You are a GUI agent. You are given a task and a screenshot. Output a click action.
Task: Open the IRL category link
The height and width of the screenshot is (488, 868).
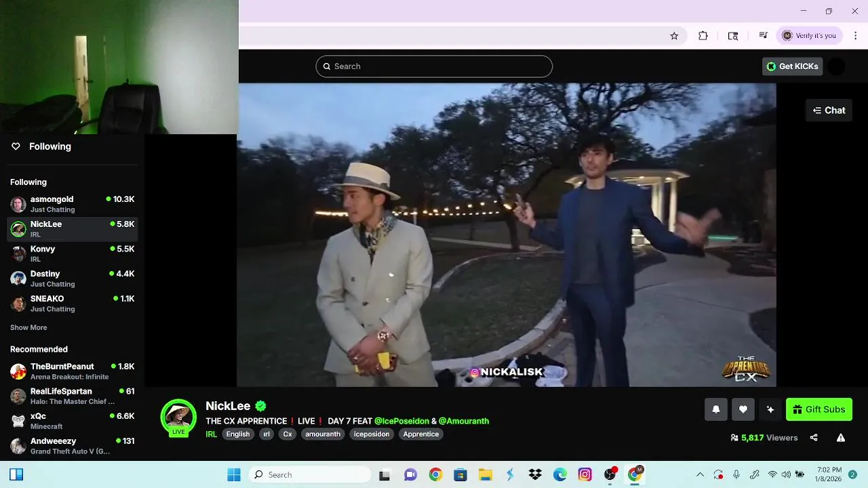pos(211,434)
